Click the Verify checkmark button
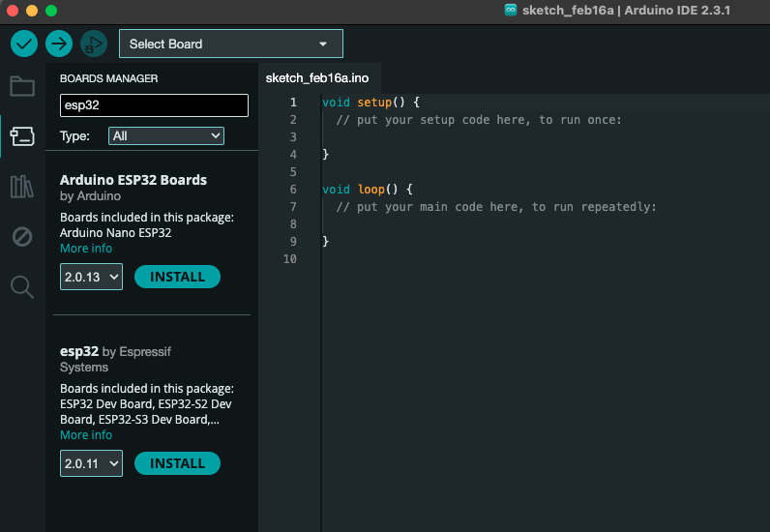 click(x=24, y=44)
